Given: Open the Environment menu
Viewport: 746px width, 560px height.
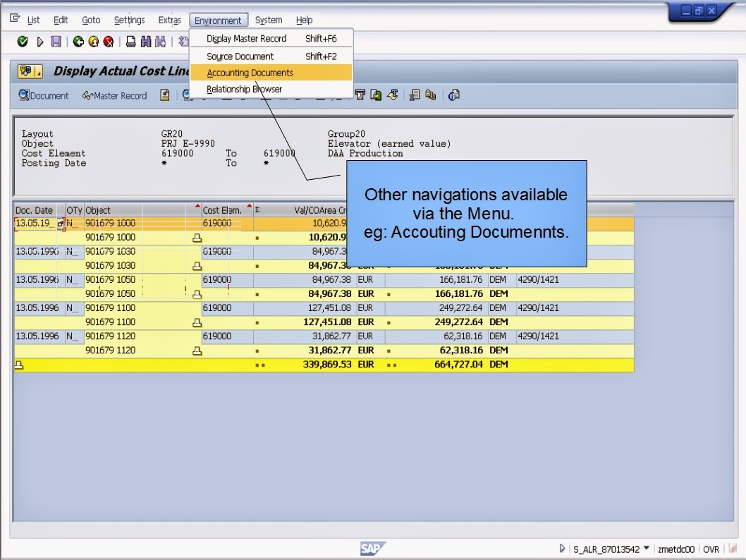Looking at the screenshot, I should [x=219, y=20].
